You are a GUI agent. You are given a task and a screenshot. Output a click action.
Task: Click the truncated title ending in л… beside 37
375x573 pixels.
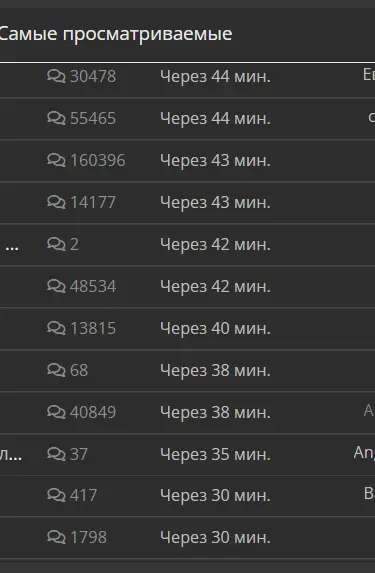tap(11, 455)
